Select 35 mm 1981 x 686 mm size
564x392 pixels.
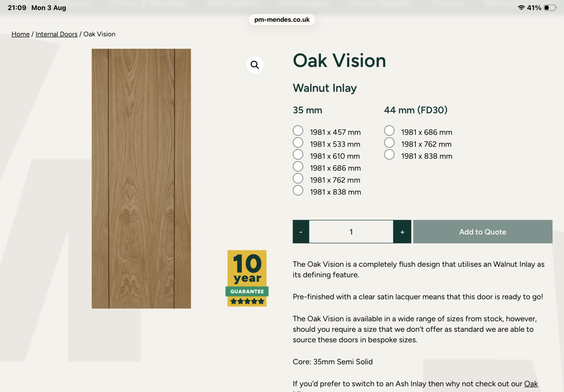(x=298, y=166)
